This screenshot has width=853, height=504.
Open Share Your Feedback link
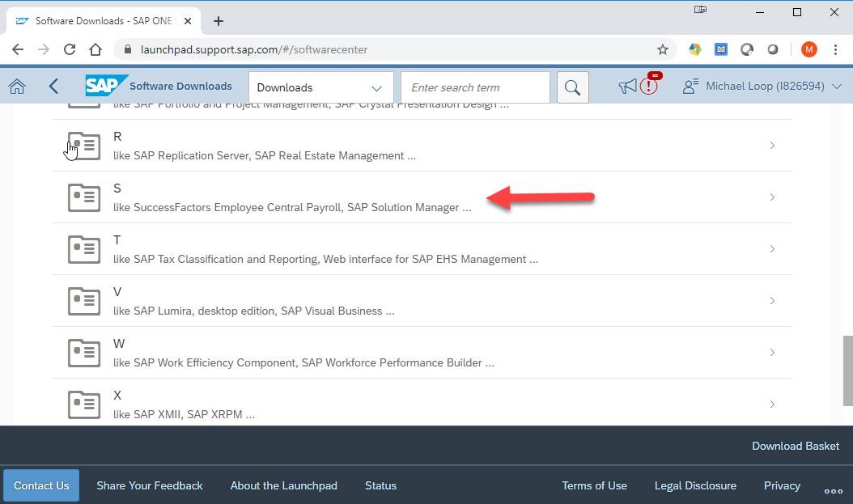point(150,485)
